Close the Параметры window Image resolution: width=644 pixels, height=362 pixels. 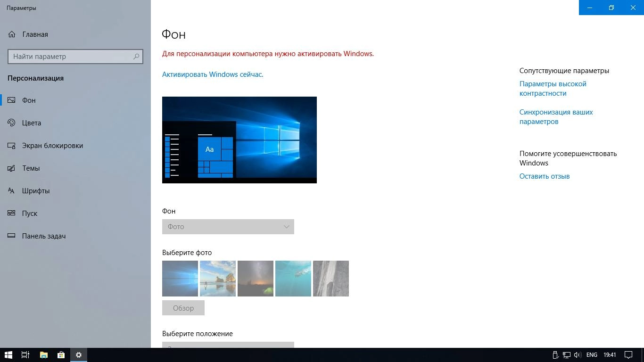point(633,8)
